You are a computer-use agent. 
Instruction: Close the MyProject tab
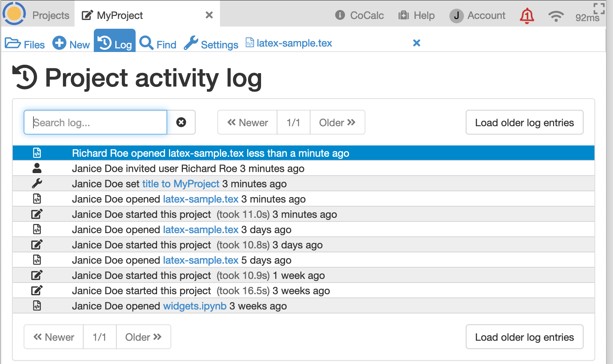tap(209, 15)
